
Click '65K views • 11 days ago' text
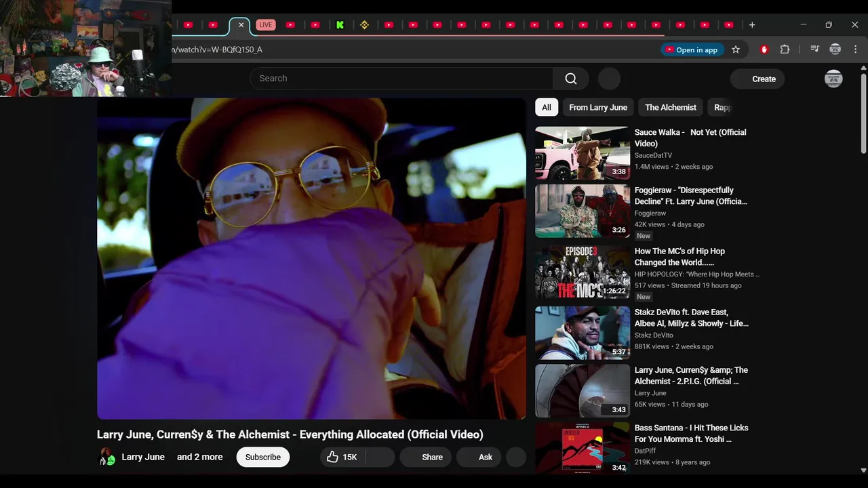click(671, 405)
